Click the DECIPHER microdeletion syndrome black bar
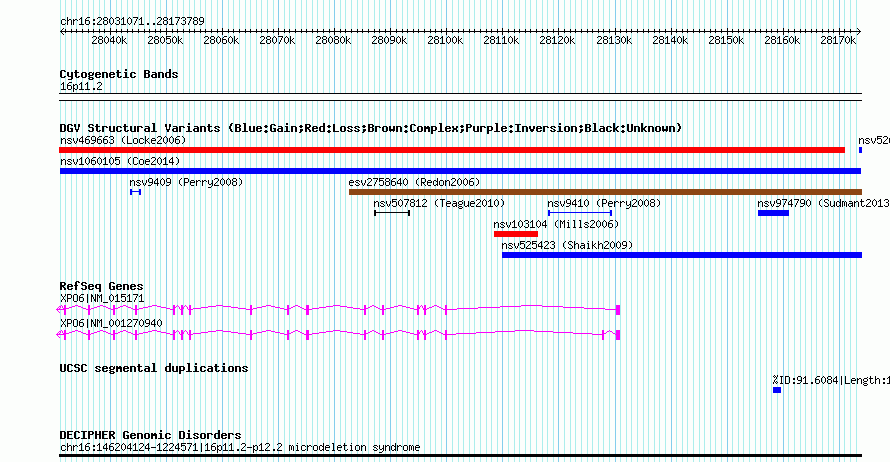 (460, 455)
